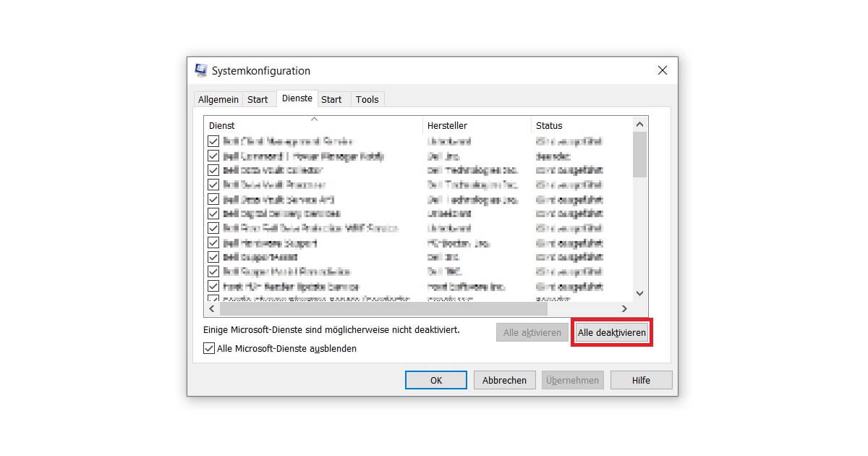Click the vertical scrollbar thumb of the list

pyautogui.click(x=639, y=155)
